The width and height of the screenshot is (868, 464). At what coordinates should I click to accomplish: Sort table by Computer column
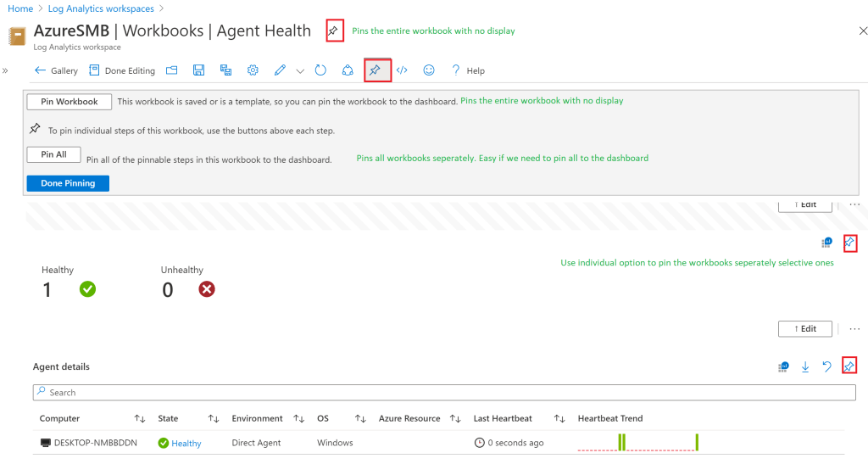point(140,419)
